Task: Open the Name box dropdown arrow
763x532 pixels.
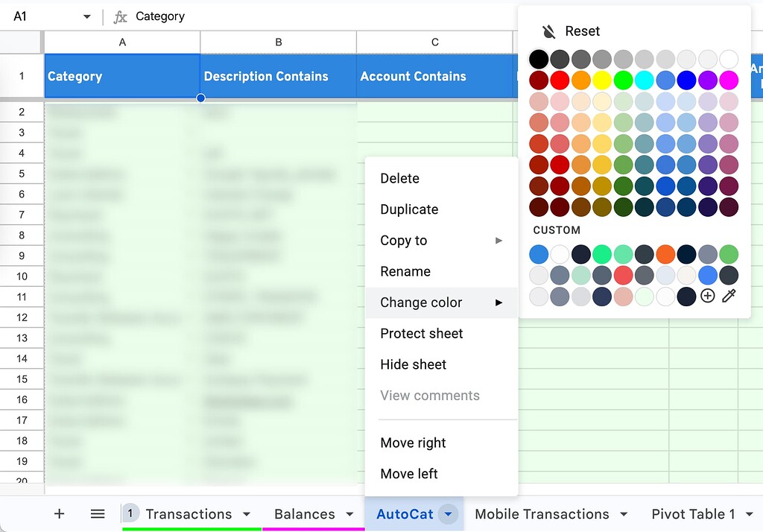Action: pos(86,16)
